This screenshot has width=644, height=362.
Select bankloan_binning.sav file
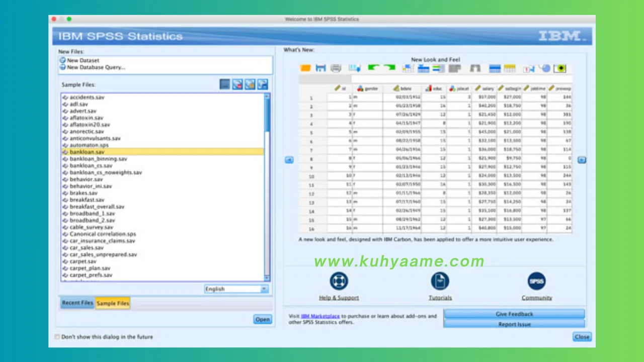pos(162,158)
